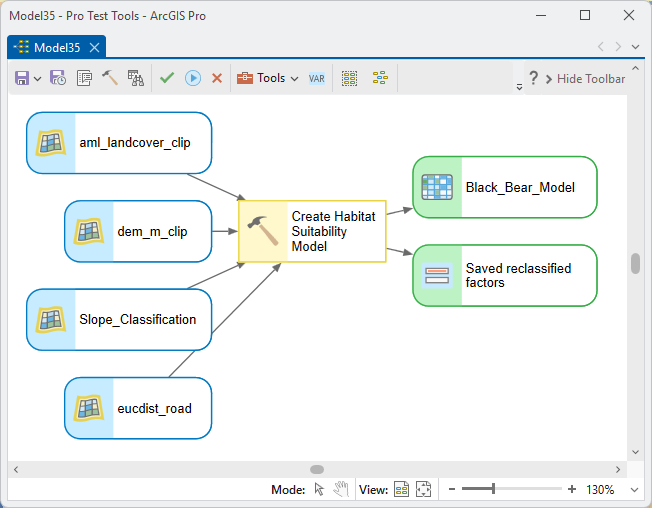652x508 pixels.
Task: Click the raster icon on the dem_m_clip node
Action: click(x=89, y=232)
